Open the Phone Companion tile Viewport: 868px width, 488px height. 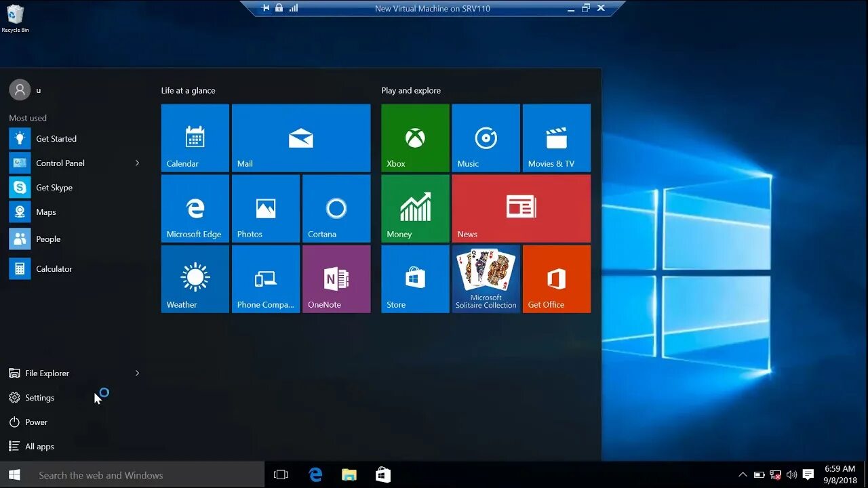click(x=266, y=279)
